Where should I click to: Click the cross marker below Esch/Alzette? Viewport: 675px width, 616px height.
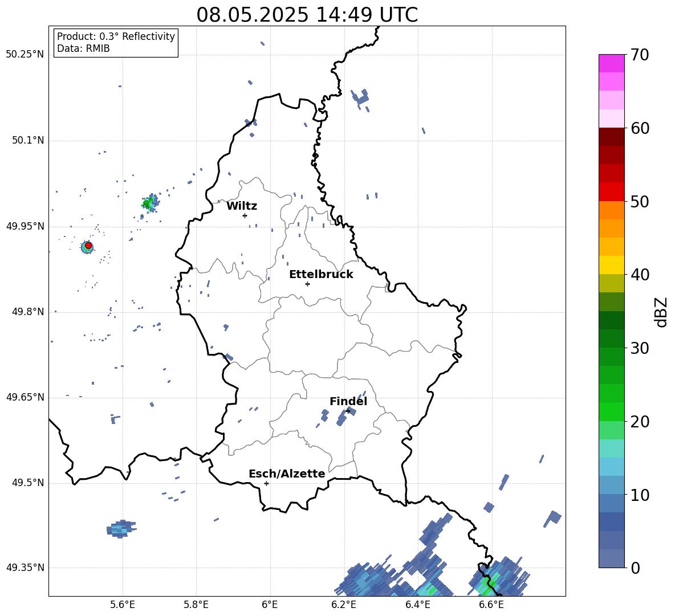pos(266,483)
